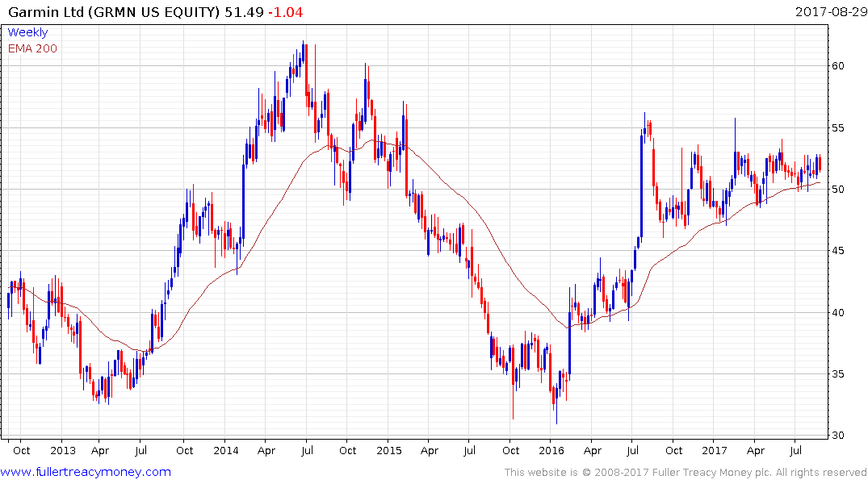Click the EMA 200 legend label
The image size is (868, 484).
(x=32, y=48)
